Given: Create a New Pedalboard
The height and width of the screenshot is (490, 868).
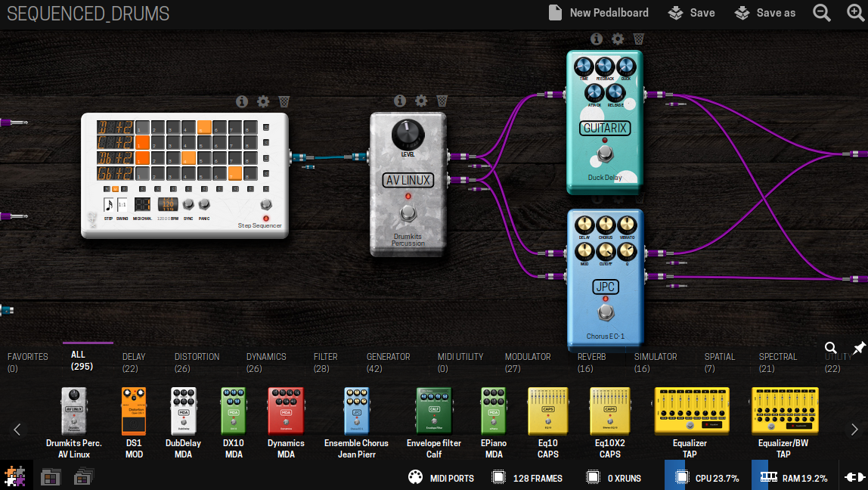Looking at the screenshot, I should point(598,13).
